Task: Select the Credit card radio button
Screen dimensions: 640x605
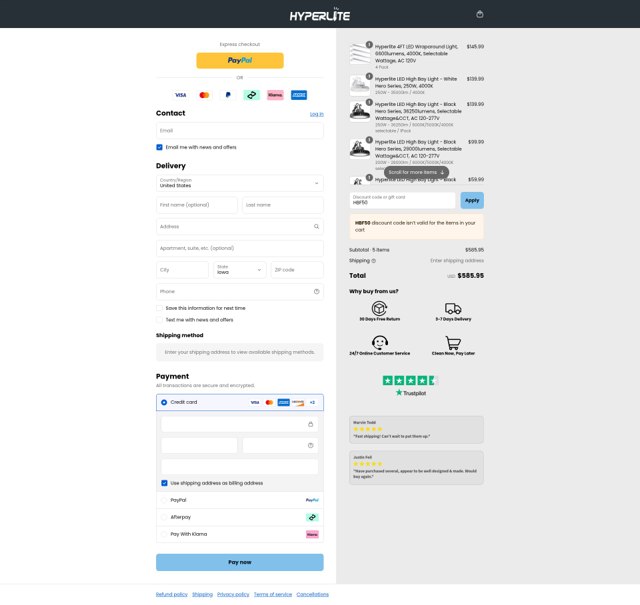Action: 164,403
